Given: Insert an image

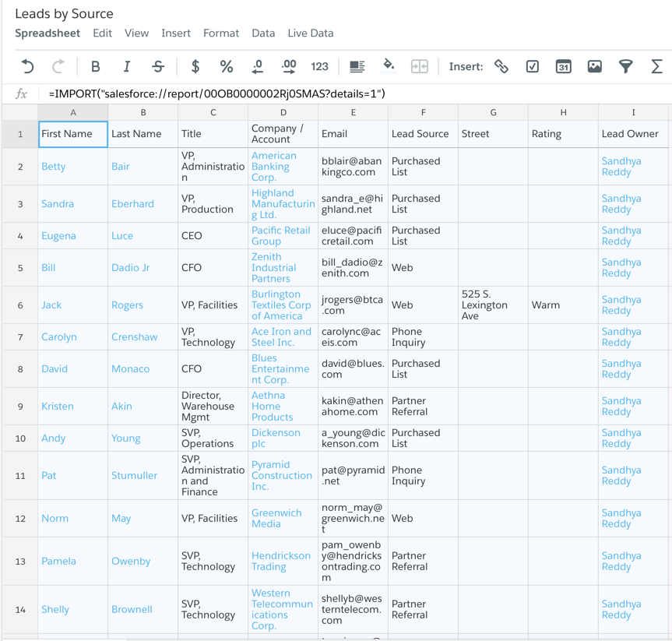Looking at the screenshot, I should (594, 66).
